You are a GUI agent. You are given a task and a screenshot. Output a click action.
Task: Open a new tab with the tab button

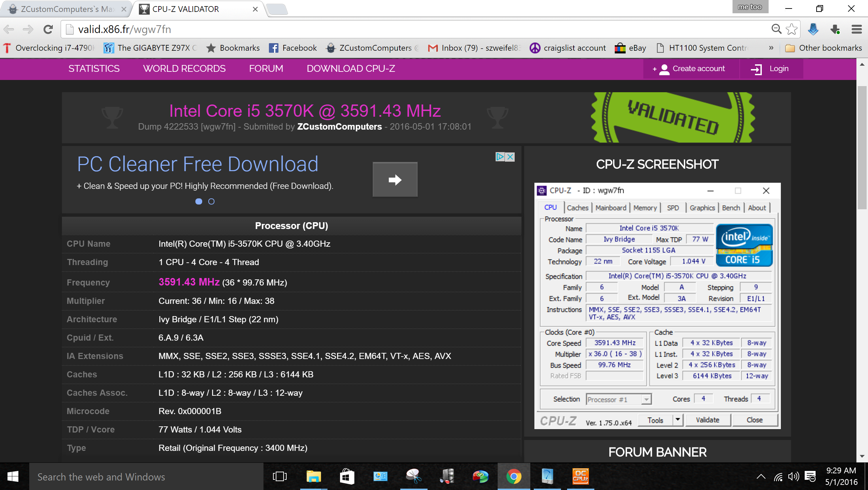277,9
